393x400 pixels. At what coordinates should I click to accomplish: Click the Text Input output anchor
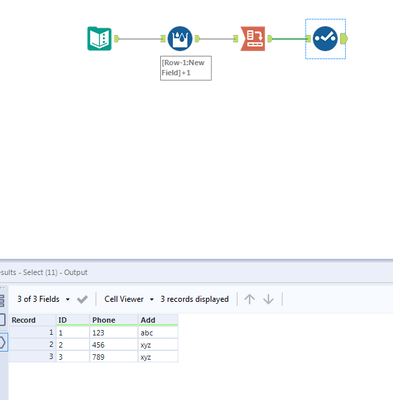(116, 39)
